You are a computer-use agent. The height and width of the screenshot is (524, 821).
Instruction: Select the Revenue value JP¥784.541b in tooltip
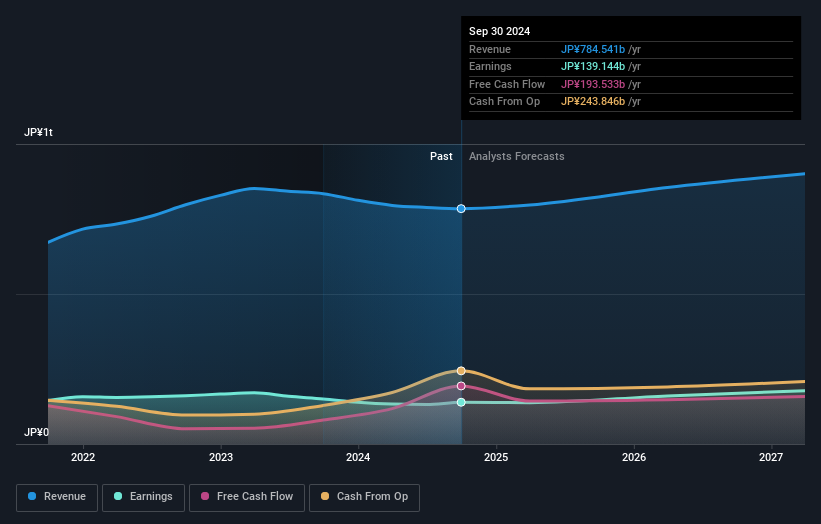(x=593, y=49)
